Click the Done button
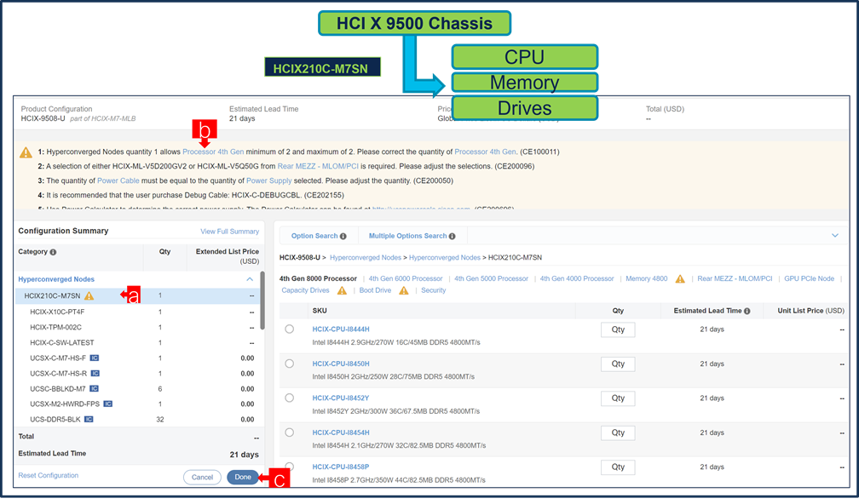The width and height of the screenshot is (859, 504). (243, 478)
